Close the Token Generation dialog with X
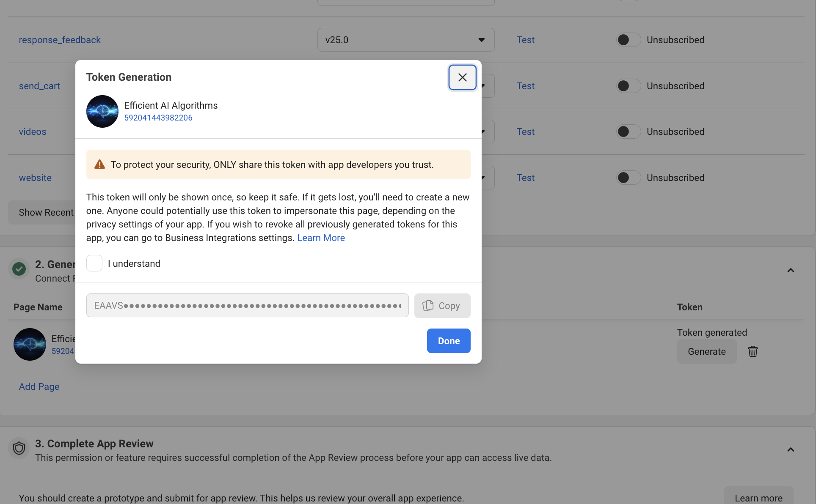The width and height of the screenshot is (816, 504). pyautogui.click(x=462, y=77)
